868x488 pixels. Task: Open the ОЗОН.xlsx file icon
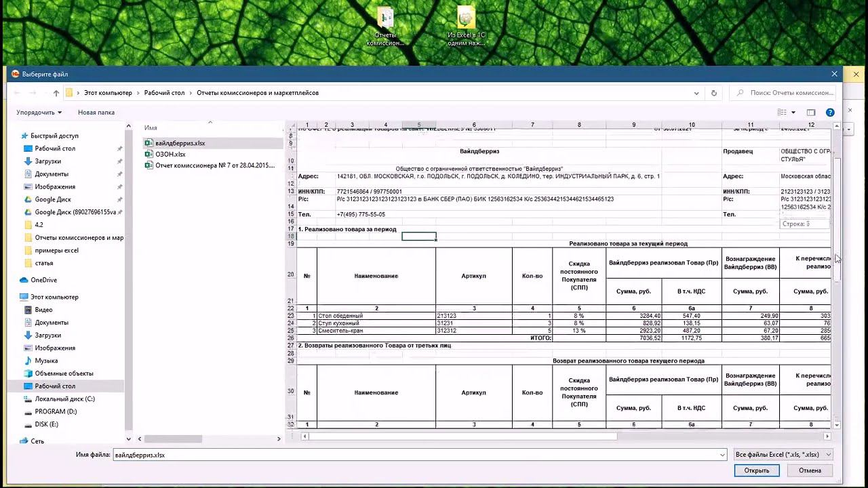(149, 155)
